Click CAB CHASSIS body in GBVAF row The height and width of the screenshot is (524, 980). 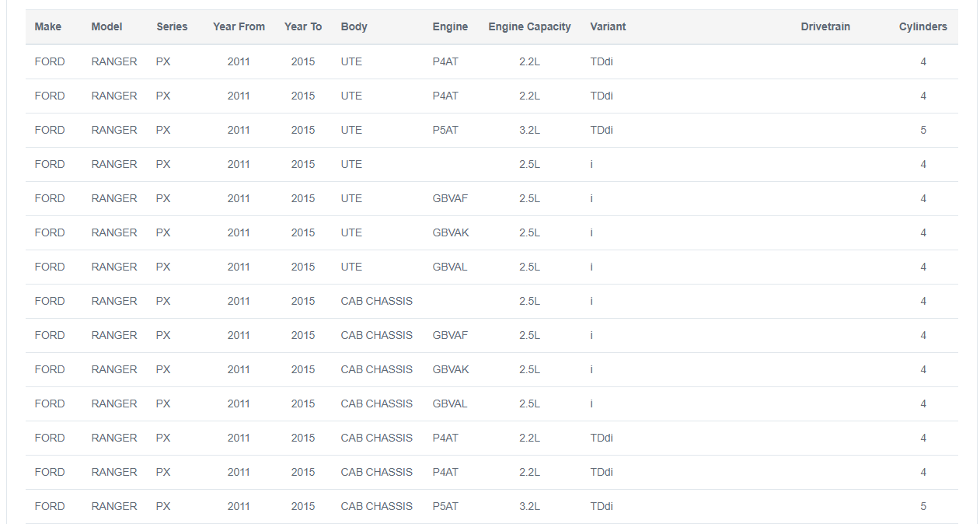coord(377,335)
